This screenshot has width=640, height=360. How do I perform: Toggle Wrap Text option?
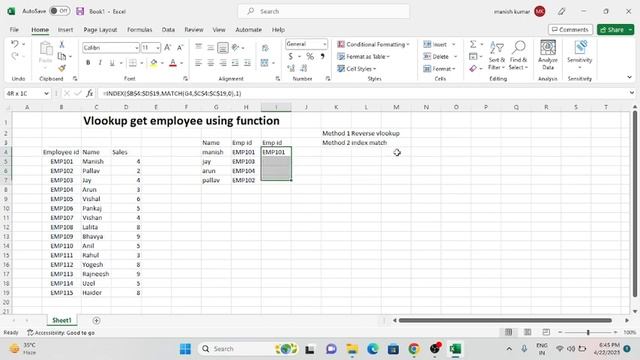pyautogui.click(x=265, y=48)
